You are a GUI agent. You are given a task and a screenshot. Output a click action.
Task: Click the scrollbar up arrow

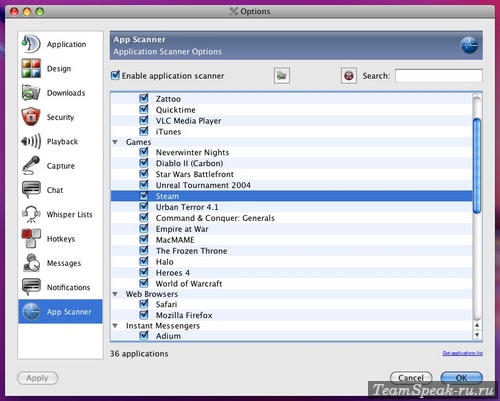point(477,325)
